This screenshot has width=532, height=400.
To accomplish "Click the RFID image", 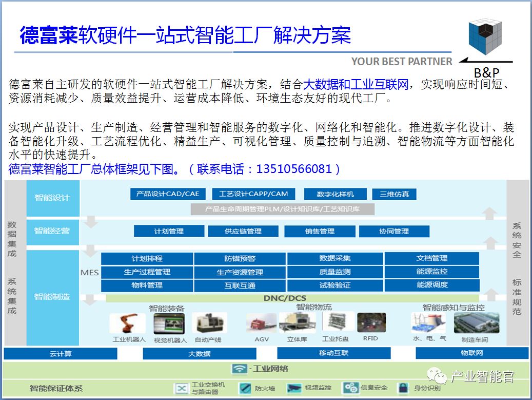I will [x=371, y=322].
